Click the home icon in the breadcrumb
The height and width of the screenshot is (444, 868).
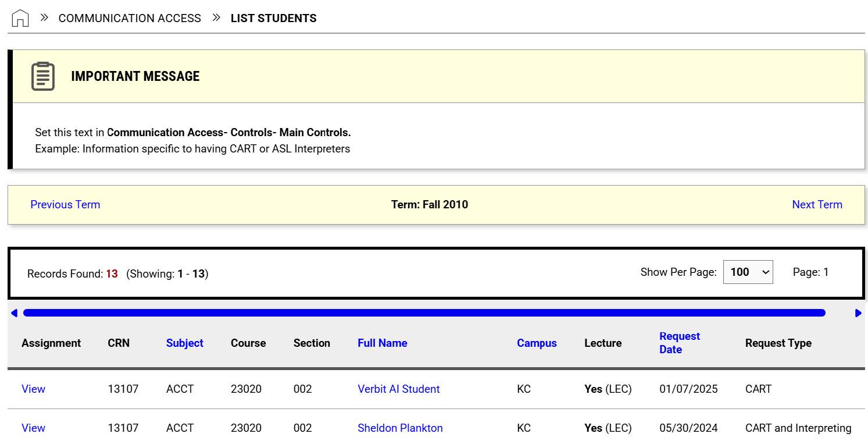(20, 17)
